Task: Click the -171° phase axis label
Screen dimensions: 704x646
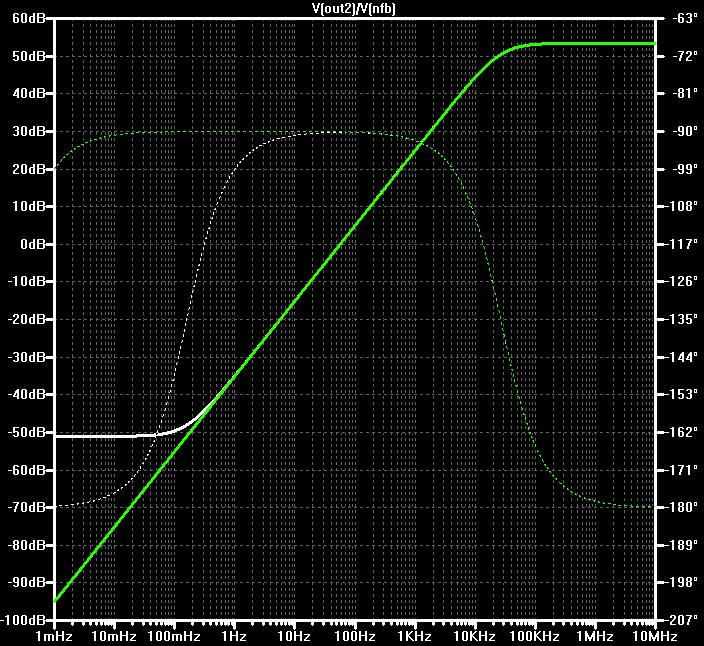Action: (x=682, y=470)
